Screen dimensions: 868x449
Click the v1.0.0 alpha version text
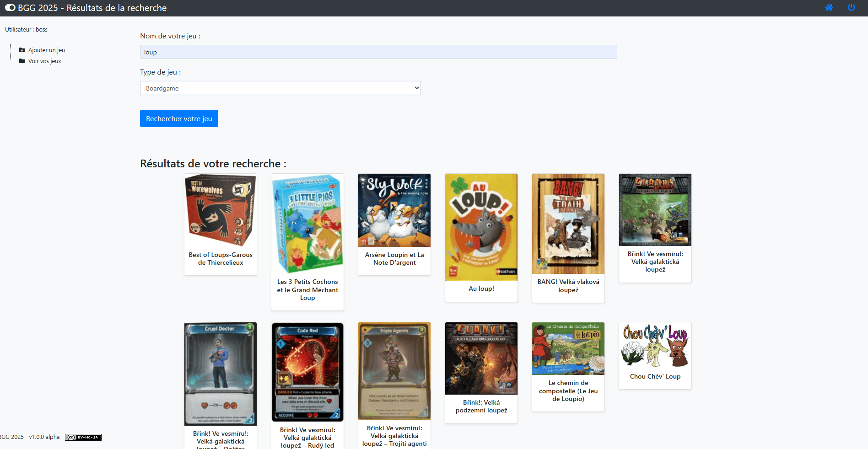(x=44, y=437)
